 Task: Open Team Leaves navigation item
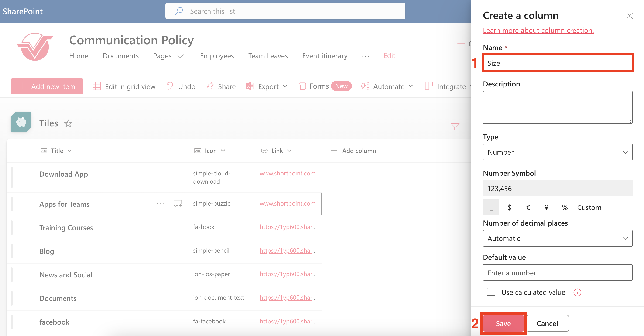click(x=268, y=56)
